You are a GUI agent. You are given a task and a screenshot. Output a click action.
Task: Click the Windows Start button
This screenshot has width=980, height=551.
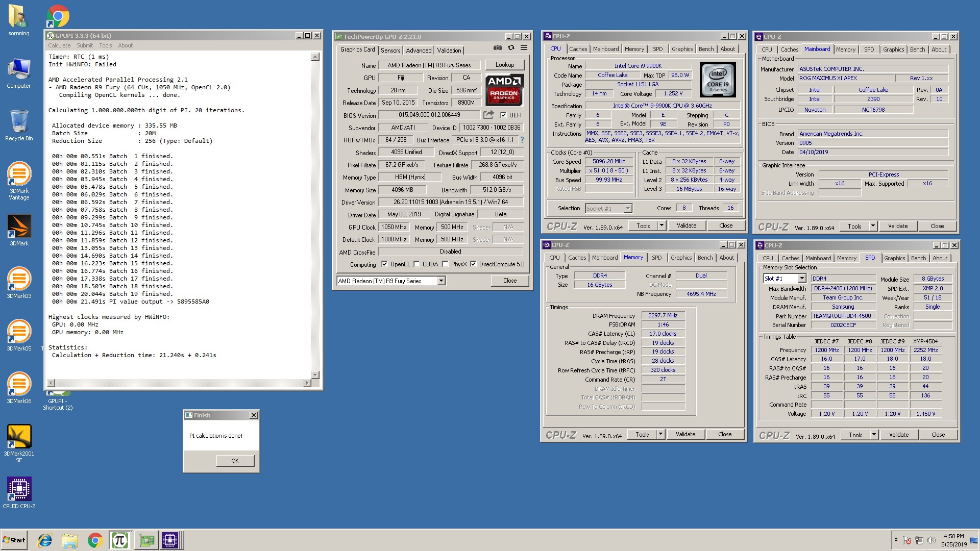click(x=14, y=540)
